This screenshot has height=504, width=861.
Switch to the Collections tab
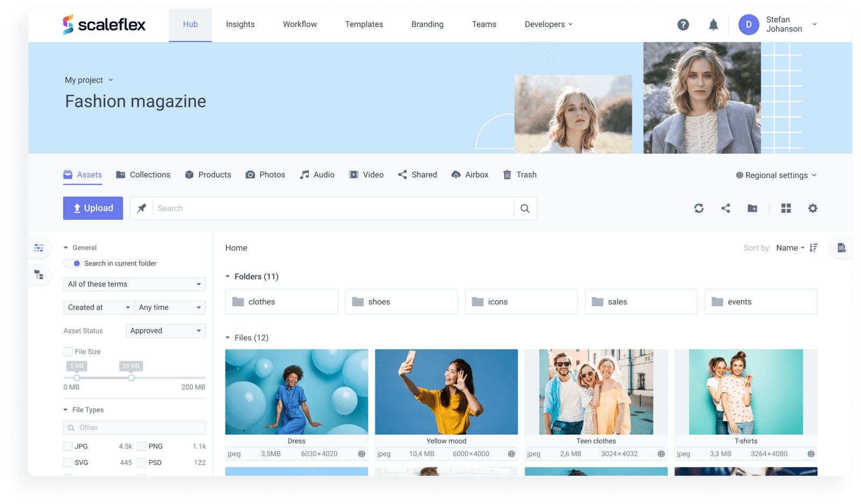150,174
